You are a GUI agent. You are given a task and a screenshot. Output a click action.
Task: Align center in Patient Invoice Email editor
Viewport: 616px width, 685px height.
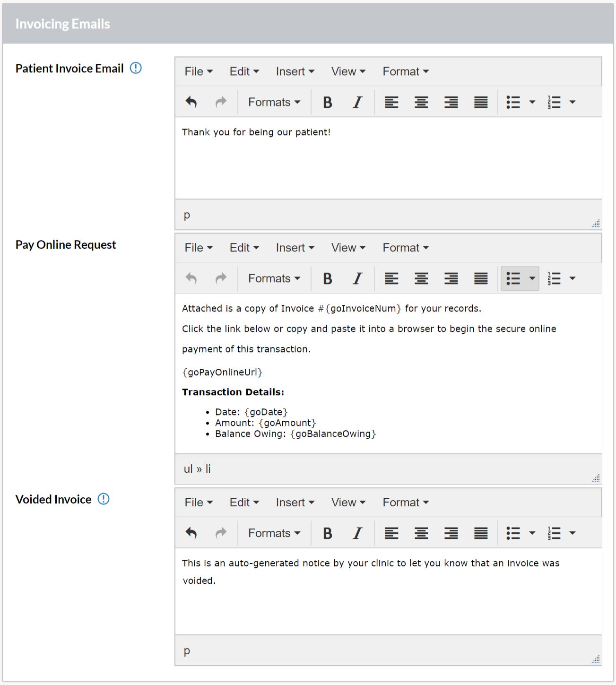tap(421, 102)
